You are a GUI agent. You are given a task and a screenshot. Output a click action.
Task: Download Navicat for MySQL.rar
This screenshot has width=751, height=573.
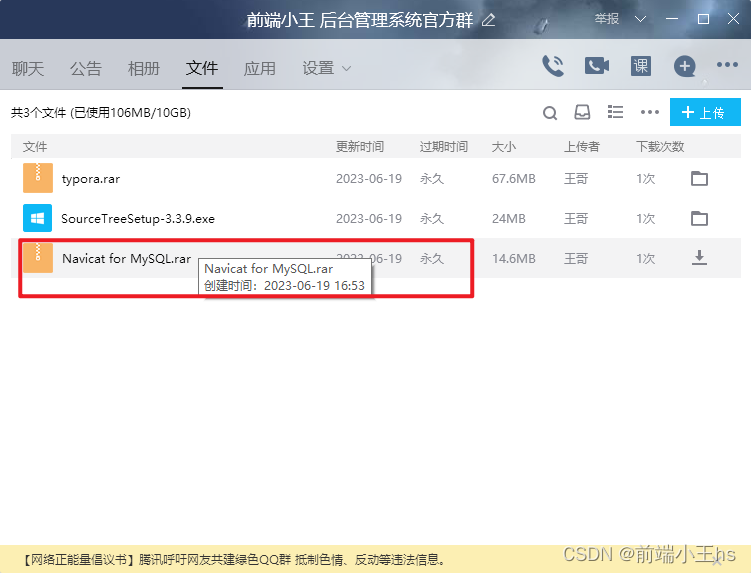699,258
